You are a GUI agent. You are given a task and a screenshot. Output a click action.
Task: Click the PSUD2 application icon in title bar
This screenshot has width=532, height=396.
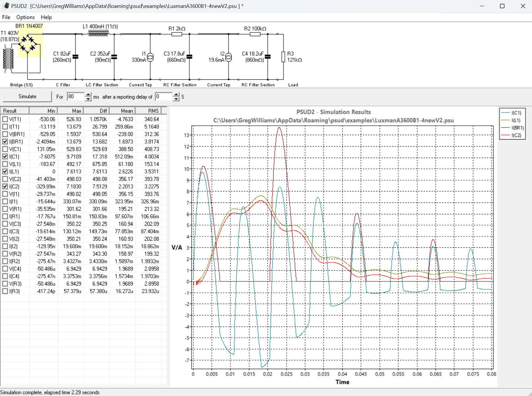click(6, 6)
